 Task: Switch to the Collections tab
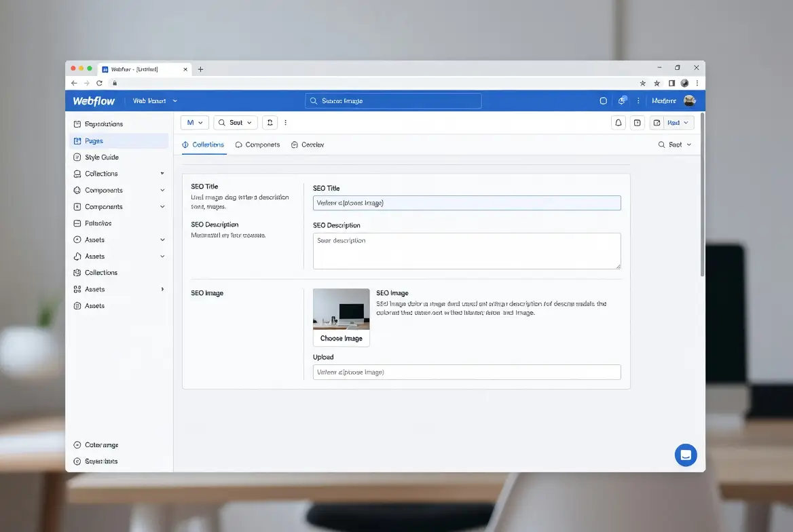tap(203, 145)
